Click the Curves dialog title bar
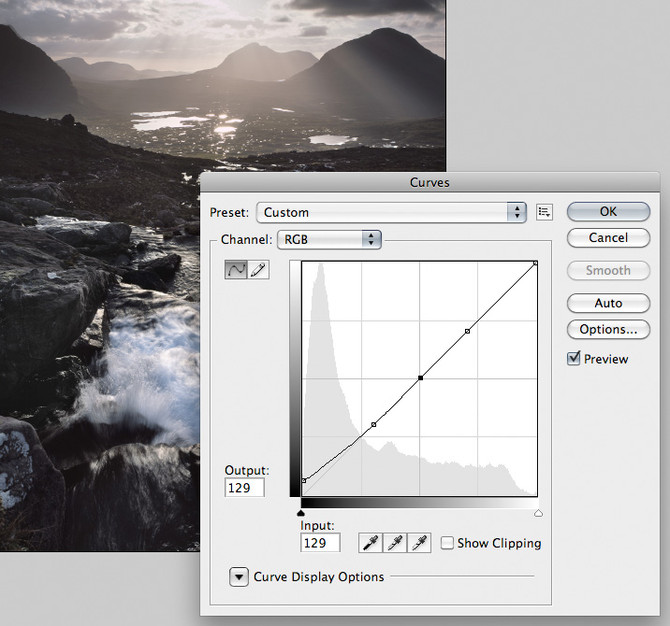 430,182
